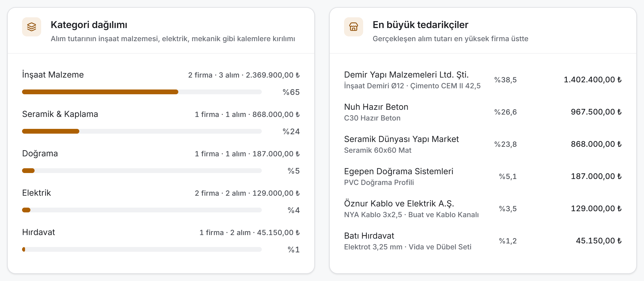Image resolution: width=644 pixels, height=281 pixels.
Task: Click the Hırdavat category label
Action: tap(38, 232)
